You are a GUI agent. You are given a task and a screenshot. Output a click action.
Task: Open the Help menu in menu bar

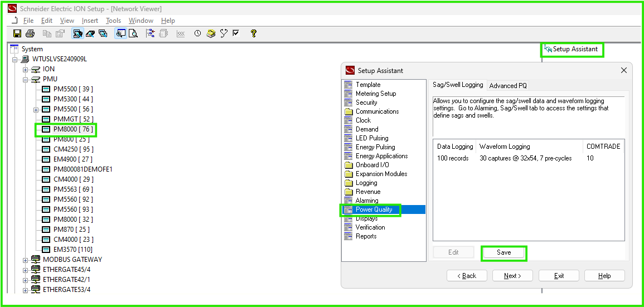coord(168,21)
